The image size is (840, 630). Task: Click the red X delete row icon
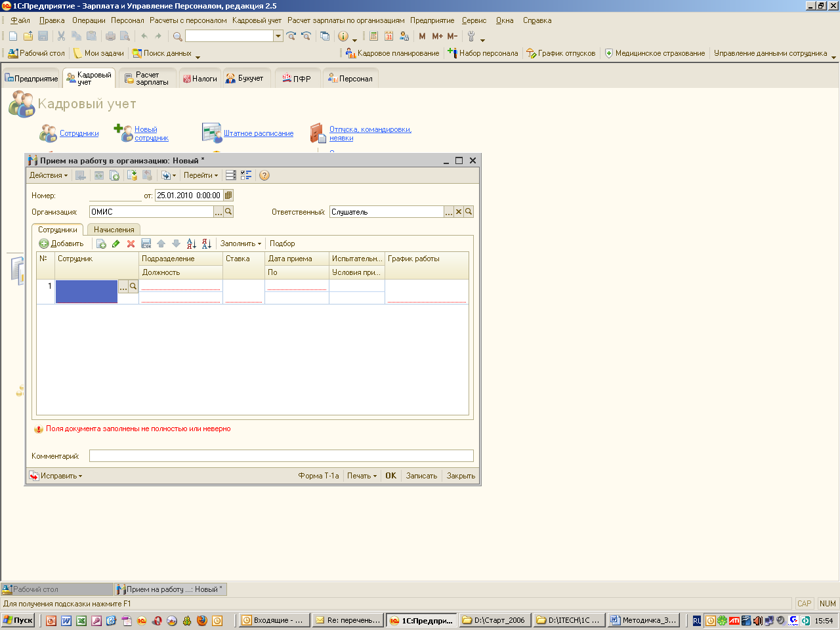131,243
